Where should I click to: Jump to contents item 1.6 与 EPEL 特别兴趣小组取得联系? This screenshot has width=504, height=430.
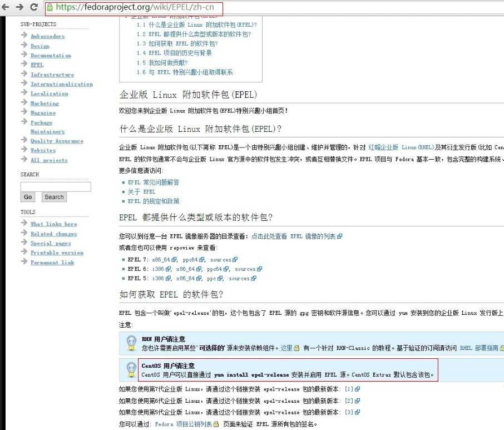(185, 72)
